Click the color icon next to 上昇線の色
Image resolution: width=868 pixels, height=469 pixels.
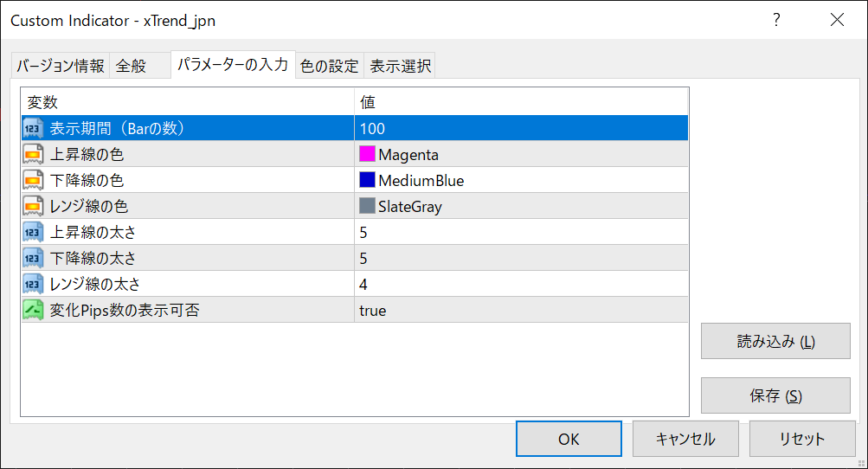[34, 155]
